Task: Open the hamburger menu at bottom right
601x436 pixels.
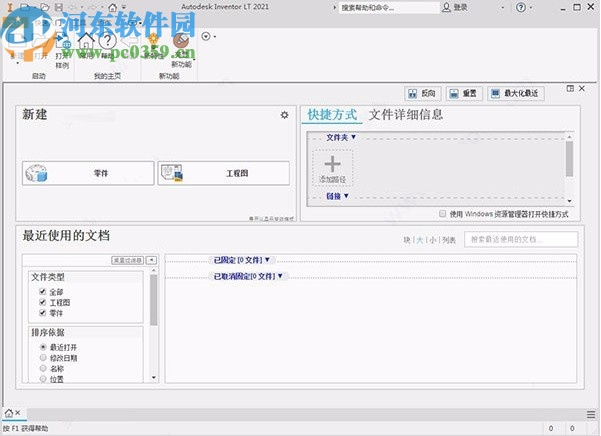Action: click(591, 415)
